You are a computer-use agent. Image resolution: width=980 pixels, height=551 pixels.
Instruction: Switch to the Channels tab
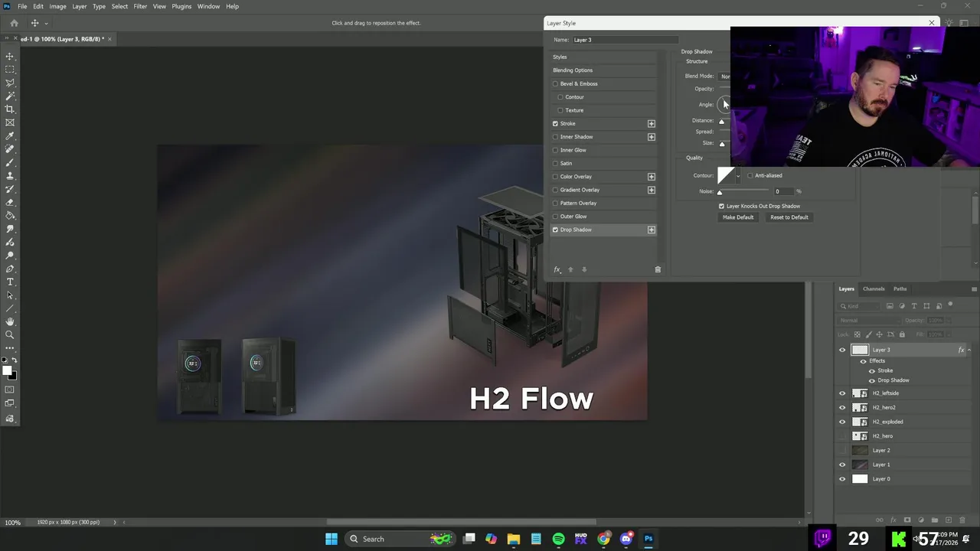pos(874,289)
